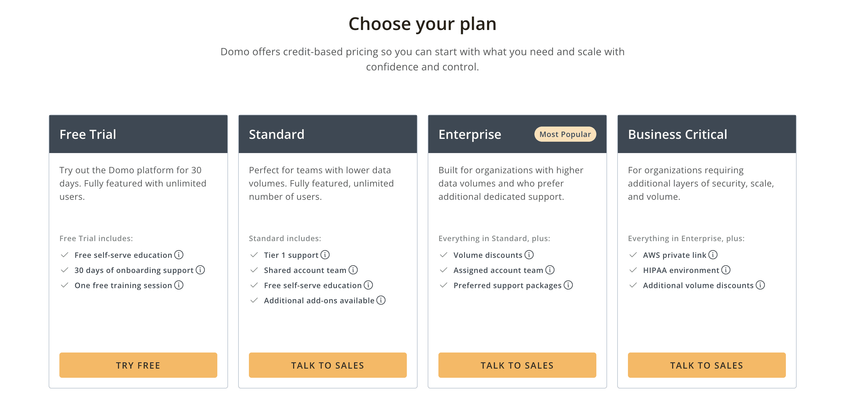The width and height of the screenshot is (868, 409).
Task: Click TALK TO SALES under Business Critical
Action: tap(707, 365)
